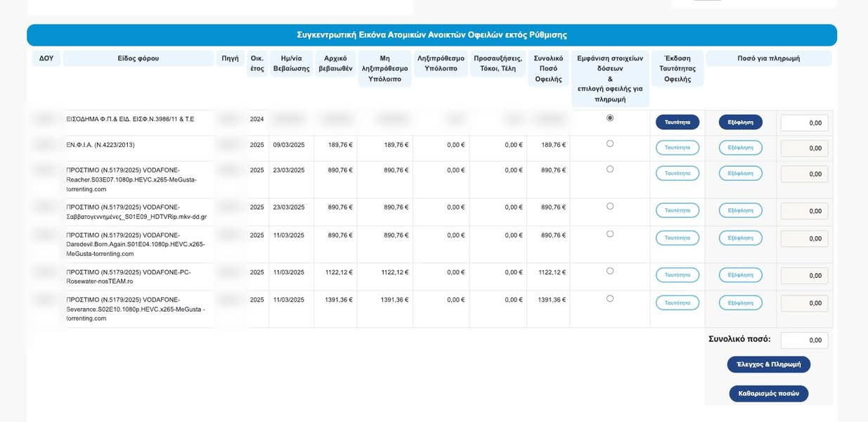Click Εξόφληση button for ΕΙΣΟΔΗΜΑ Φ.Π. row
Screen dimensions: 868x422
click(x=740, y=122)
